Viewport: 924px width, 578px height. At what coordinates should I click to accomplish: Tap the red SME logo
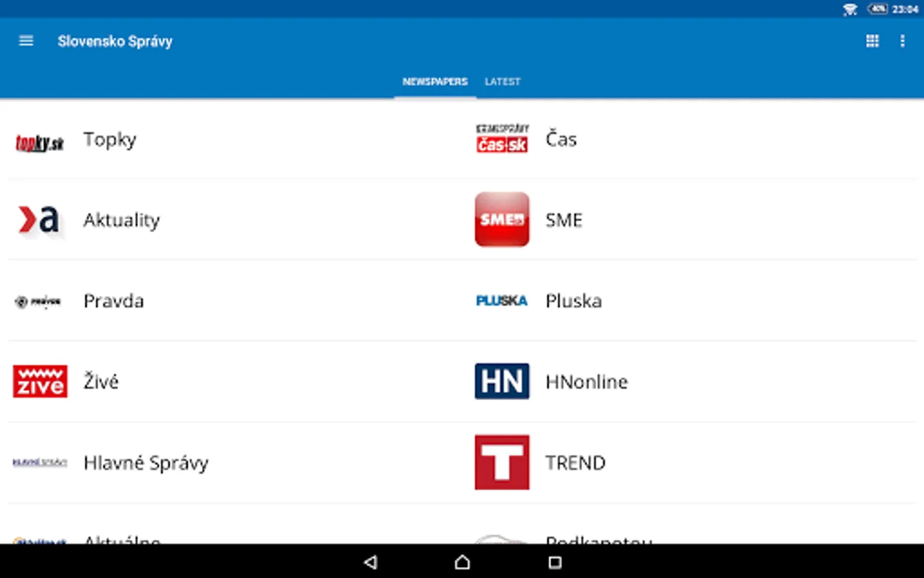(502, 220)
